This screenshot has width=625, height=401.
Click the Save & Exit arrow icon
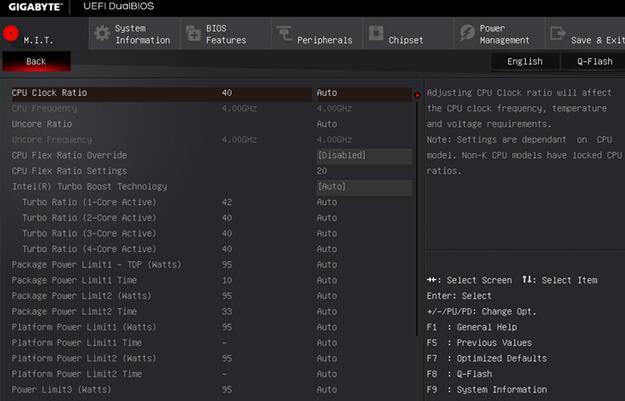tap(558, 33)
